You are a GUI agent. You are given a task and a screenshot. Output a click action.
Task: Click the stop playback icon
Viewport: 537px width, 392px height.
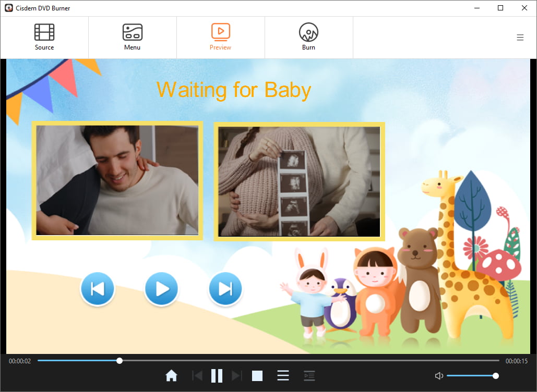pos(257,375)
